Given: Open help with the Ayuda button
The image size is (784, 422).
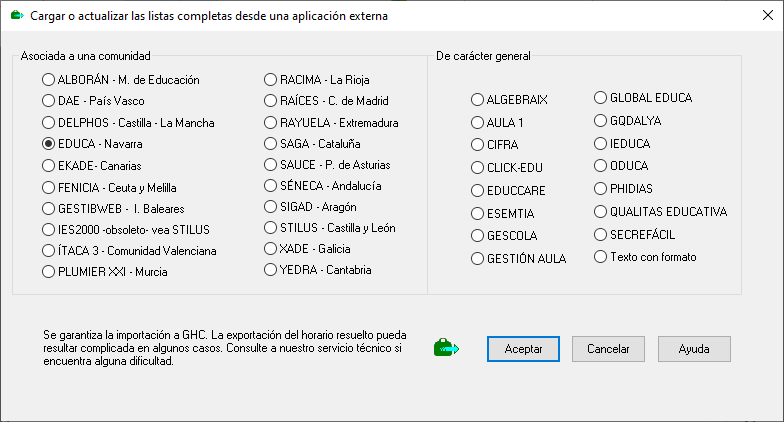Looking at the screenshot, I should click(x=694, y=349).
